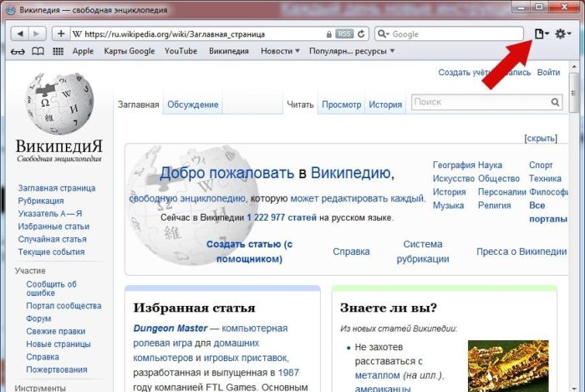Click the scrollbar up arrow
Image resolution: width=585 pixels, height=392 pixels.
coord(574,67)
